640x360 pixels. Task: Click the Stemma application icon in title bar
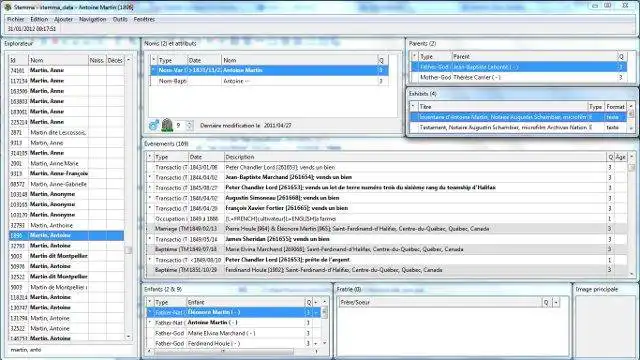coord(8,7)
